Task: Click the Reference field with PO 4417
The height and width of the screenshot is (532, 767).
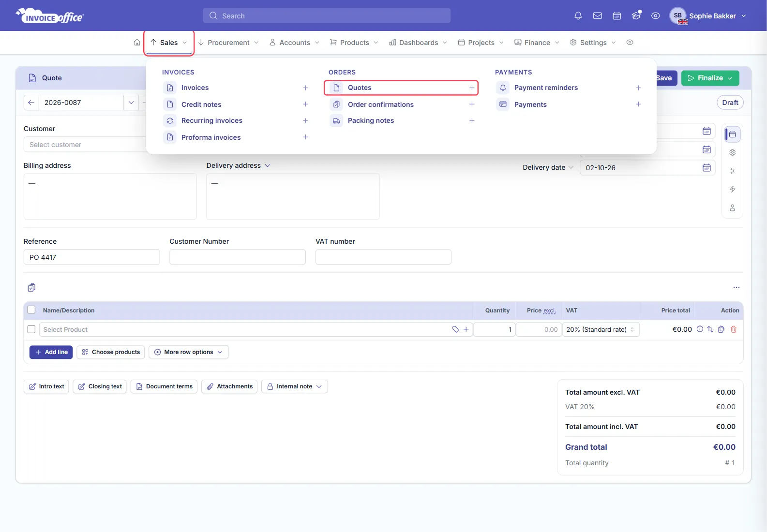Action: click(91, 257)
